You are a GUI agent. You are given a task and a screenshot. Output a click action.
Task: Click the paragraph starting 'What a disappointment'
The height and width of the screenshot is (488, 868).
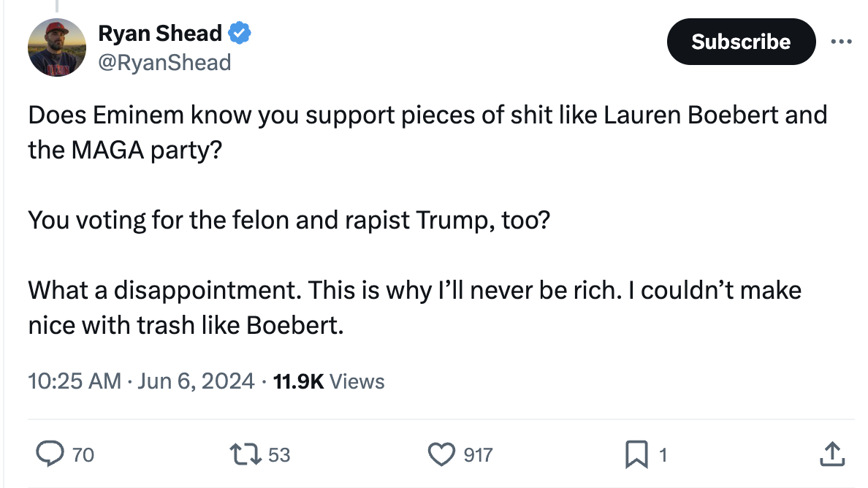pyautogui.click(x=414, y=308)
